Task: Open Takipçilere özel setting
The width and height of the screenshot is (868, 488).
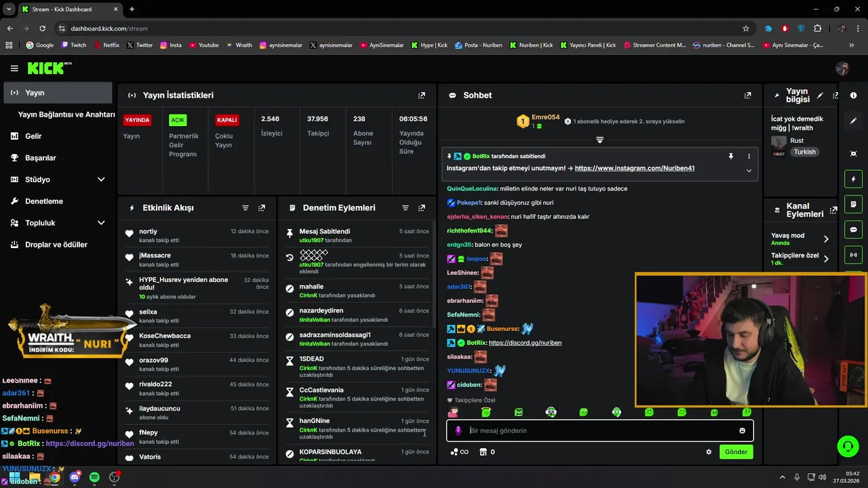Action: [x=800, y=258]
